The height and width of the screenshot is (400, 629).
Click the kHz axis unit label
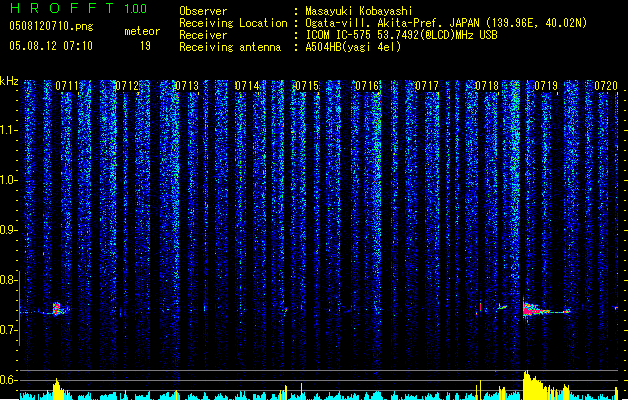pos(9,81)
